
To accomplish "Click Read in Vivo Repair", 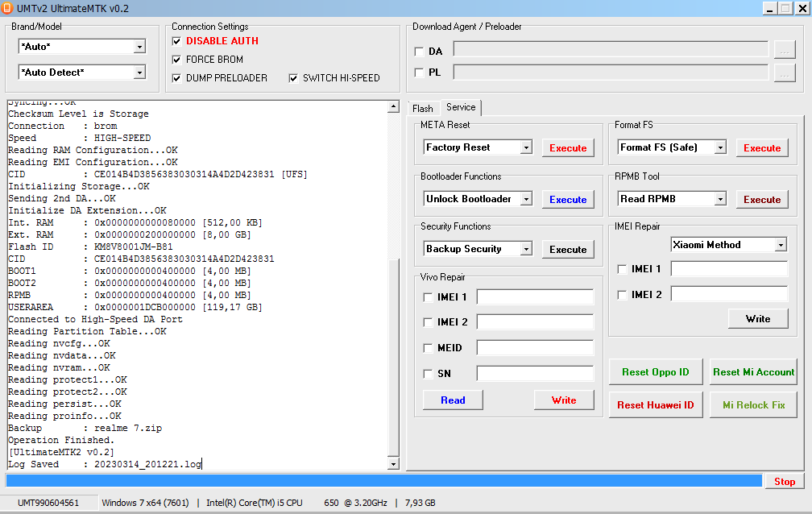I will click(x=453, y=400).
